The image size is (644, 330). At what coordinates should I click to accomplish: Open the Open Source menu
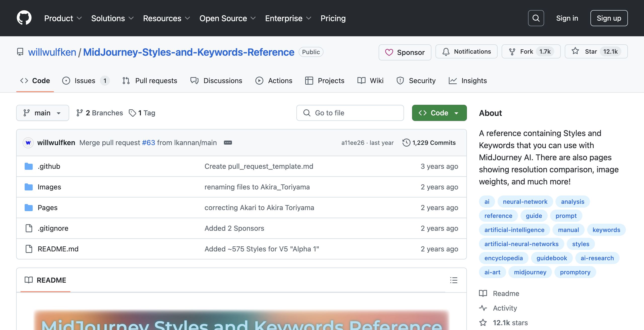[227, 18]
